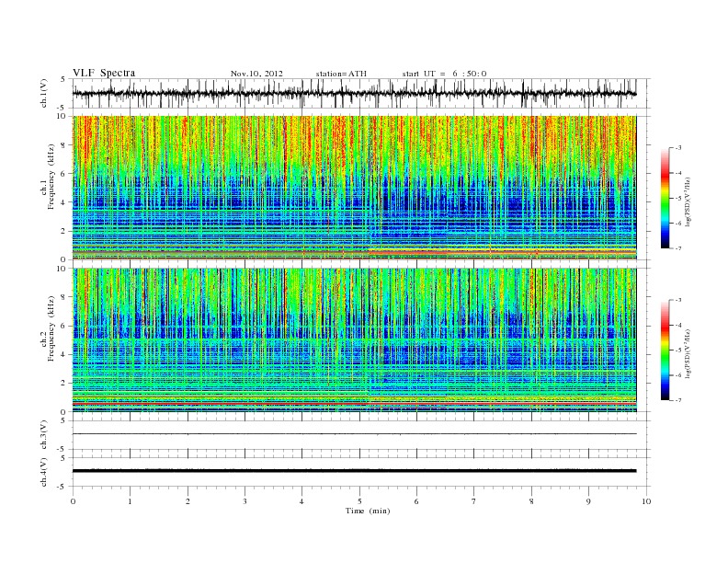The height and width of the screenshot is (563, 728).
Task: Click the "1" tick on the time axis
Action: (130, 501)
